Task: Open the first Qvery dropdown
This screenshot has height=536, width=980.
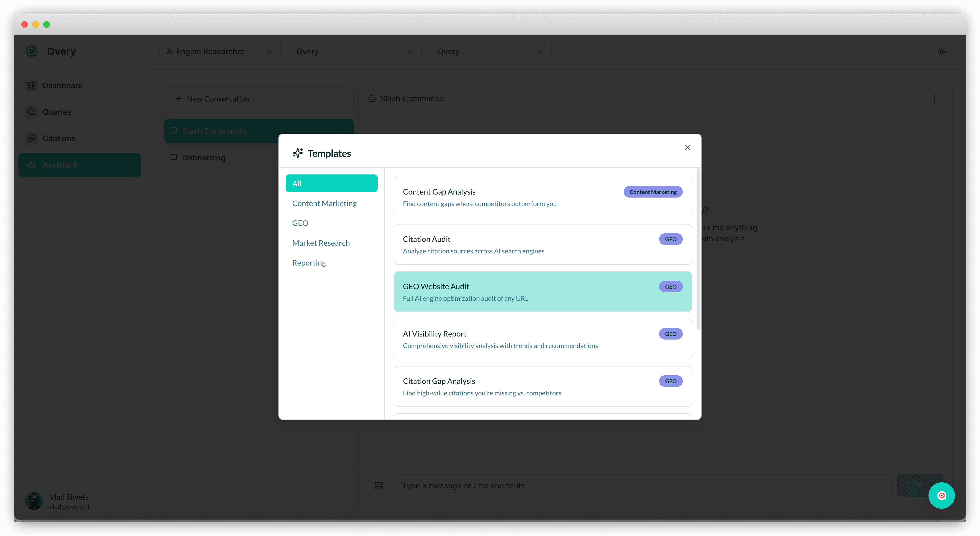Action: [355, 51]
